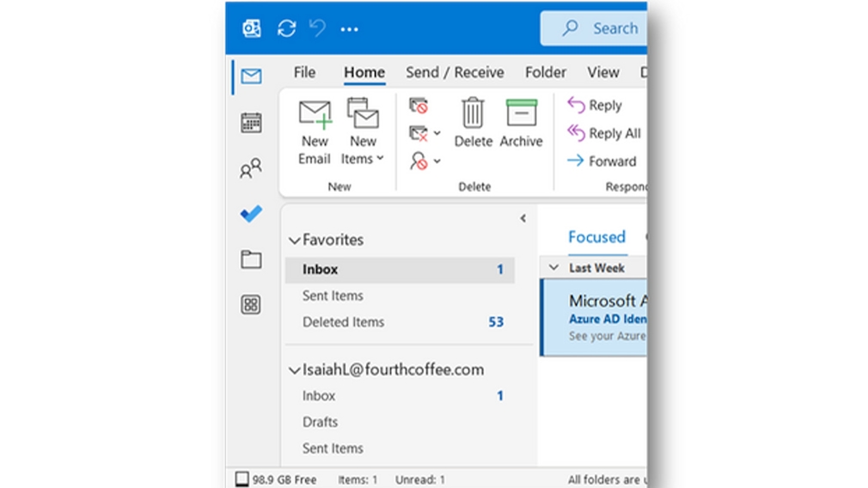Open the Calendar module in the sidebar

click(251, 122)
